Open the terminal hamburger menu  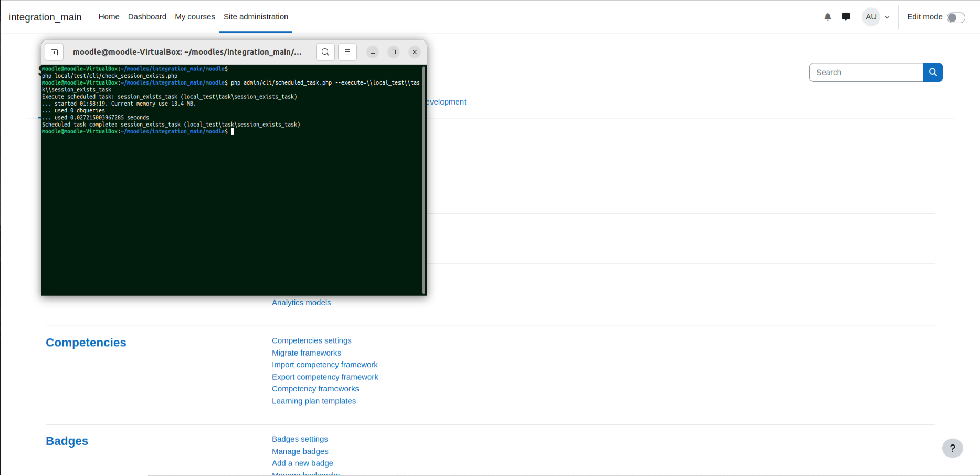pos(347,52)
